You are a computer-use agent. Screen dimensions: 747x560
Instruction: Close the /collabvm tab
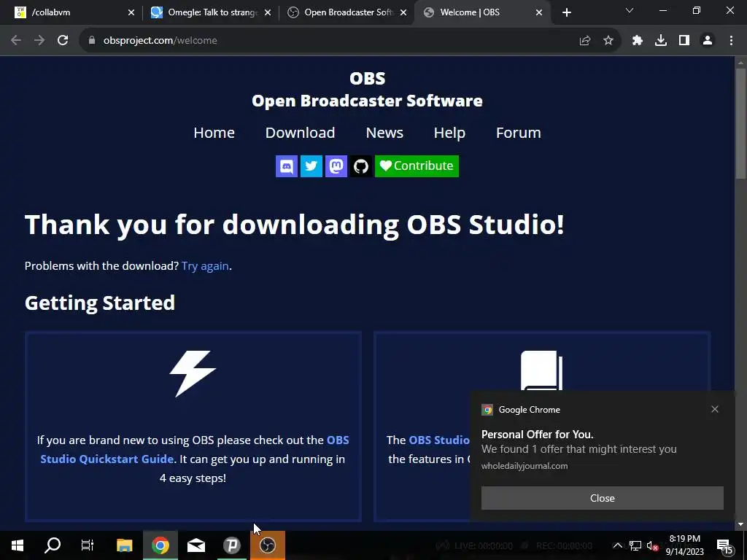131,13
